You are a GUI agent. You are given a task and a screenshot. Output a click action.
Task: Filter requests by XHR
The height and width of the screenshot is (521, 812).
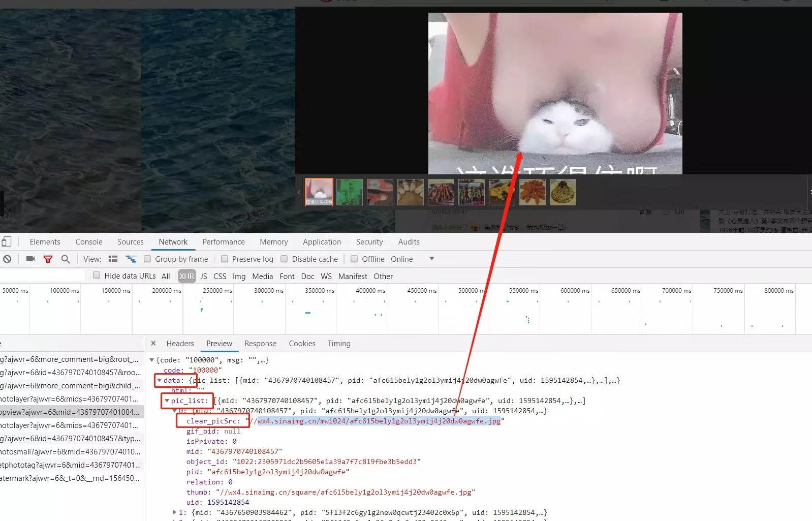186,276
